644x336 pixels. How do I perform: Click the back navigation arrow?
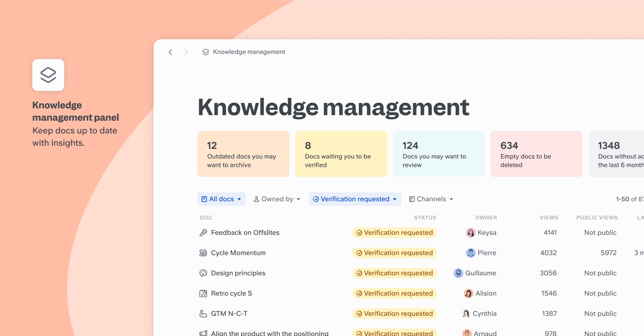click(x=171, y=52)
